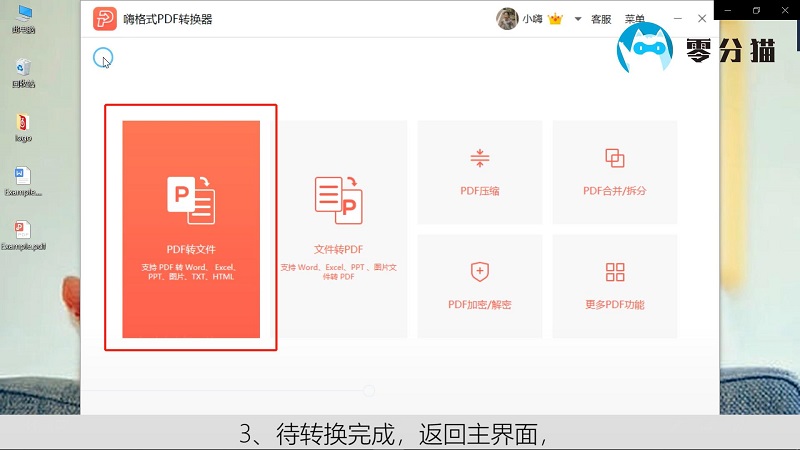
Task: Click the 小嗨 user avatar
Action: [507, 19]
